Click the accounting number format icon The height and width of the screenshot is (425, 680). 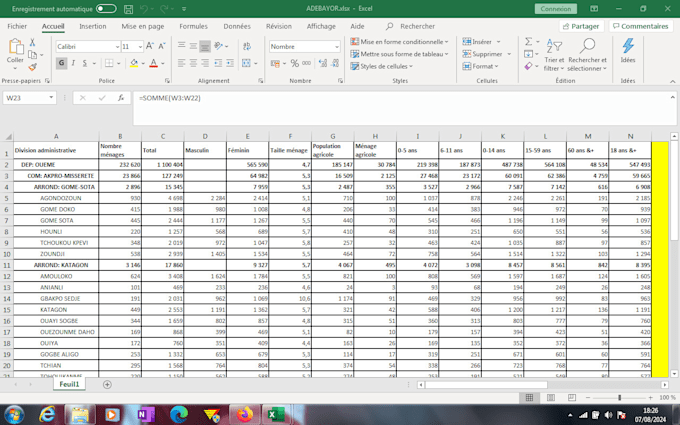[x=275, y=63]
